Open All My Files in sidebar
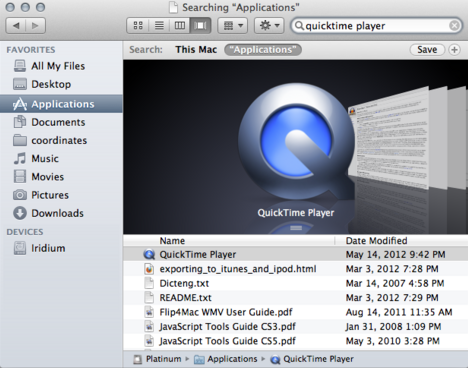Screen dimensions: 468x368 coord(61,66)
